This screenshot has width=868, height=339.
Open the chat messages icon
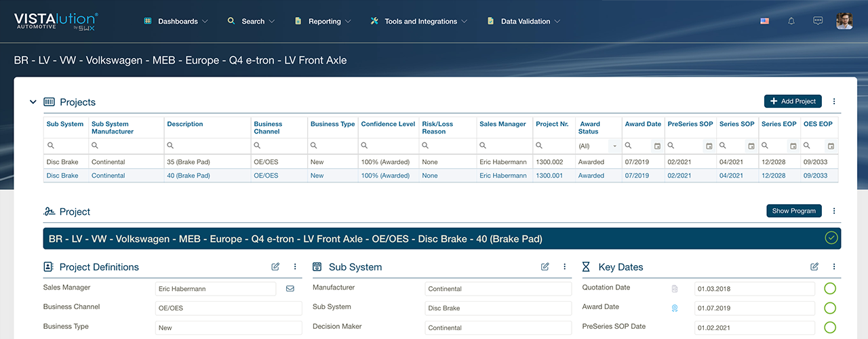(x=818, y=21)
